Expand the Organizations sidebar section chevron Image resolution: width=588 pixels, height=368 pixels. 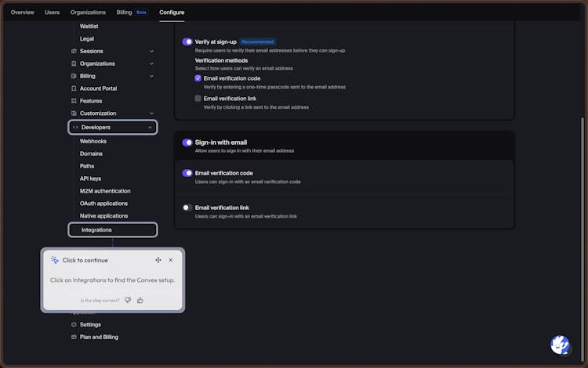click(151, 63)
